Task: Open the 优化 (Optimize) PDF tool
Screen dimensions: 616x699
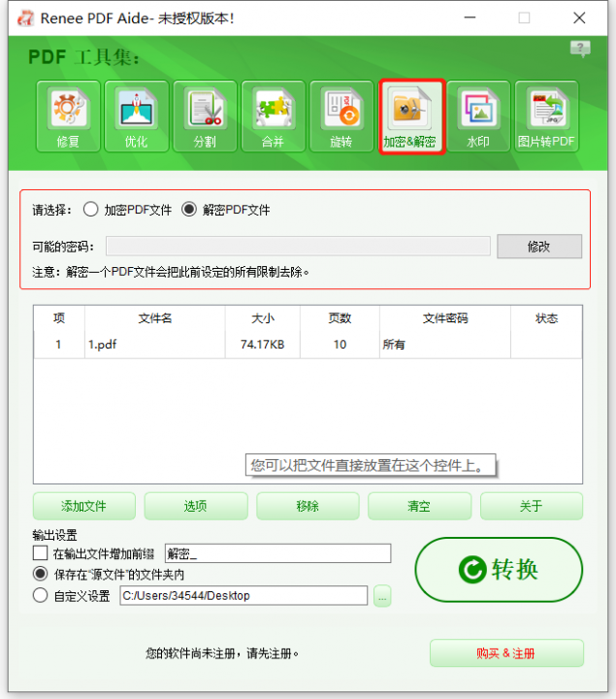Action: 136,116
